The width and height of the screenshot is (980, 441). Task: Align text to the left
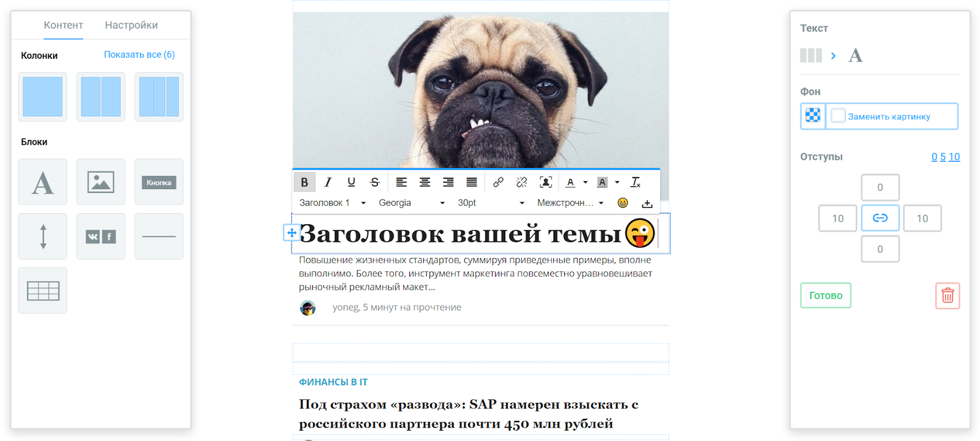401,183
